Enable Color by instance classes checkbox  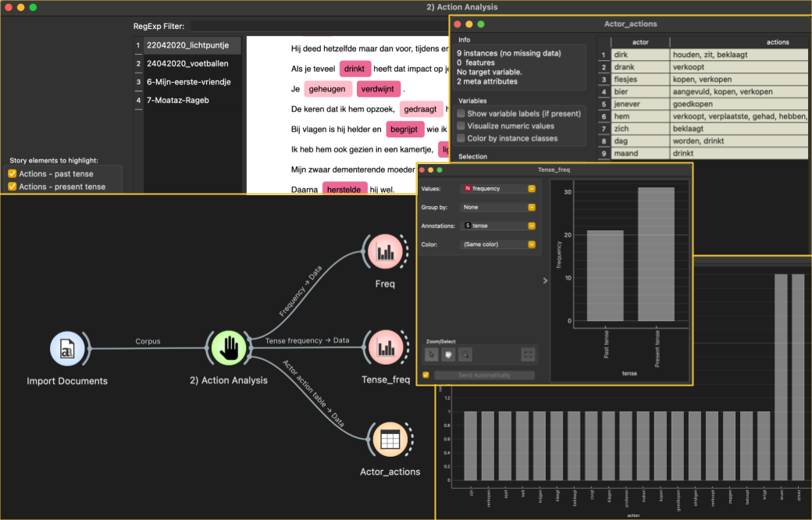coord(461,138)
